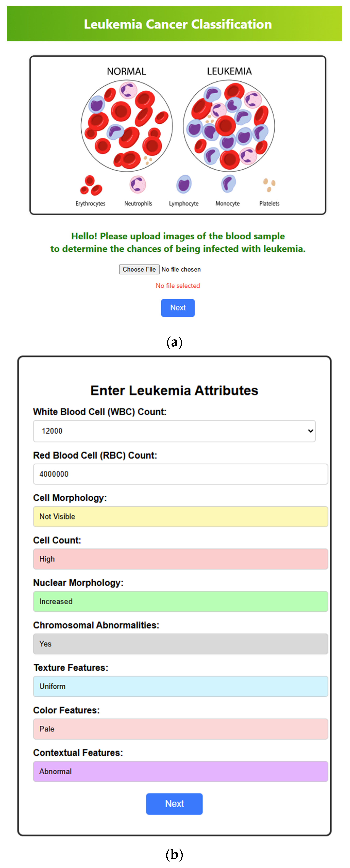Select the Cell Morphology yellow field
This screenshot has height=868, width=350.
[x=180, y=516]
